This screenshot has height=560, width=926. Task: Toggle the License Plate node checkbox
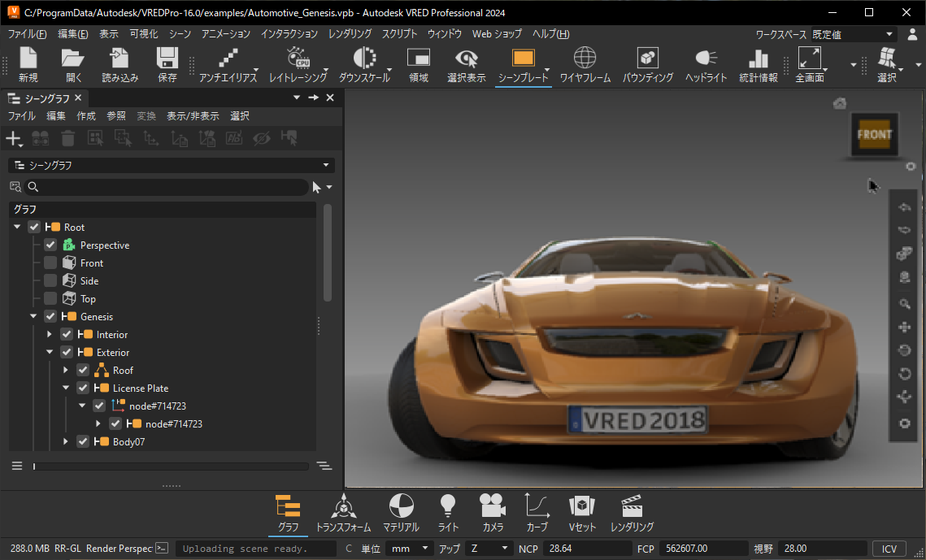click(83, 388)
